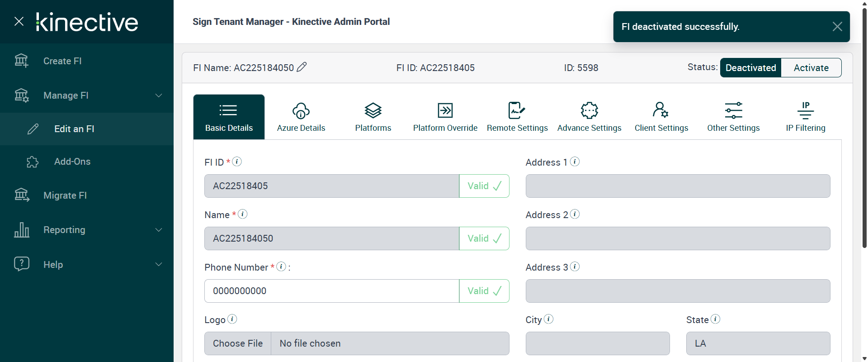
Task: Click the Phone Number input field
Action: click(331, 291)
